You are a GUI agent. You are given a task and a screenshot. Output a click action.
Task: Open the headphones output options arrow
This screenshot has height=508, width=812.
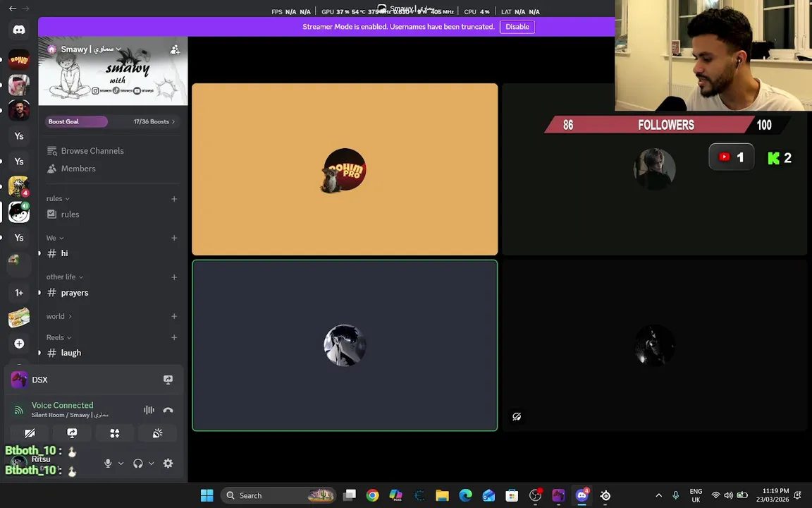pos(152,464)
